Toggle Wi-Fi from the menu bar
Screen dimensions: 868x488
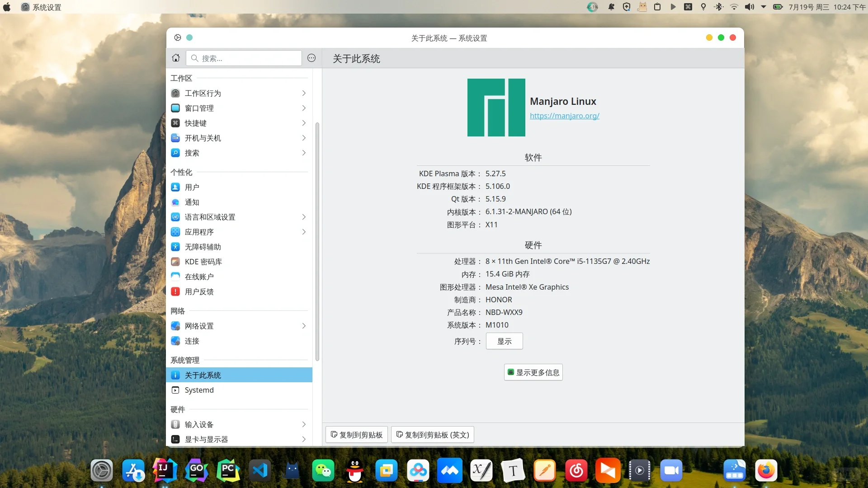pyautogui.click(x=734, y=7)
